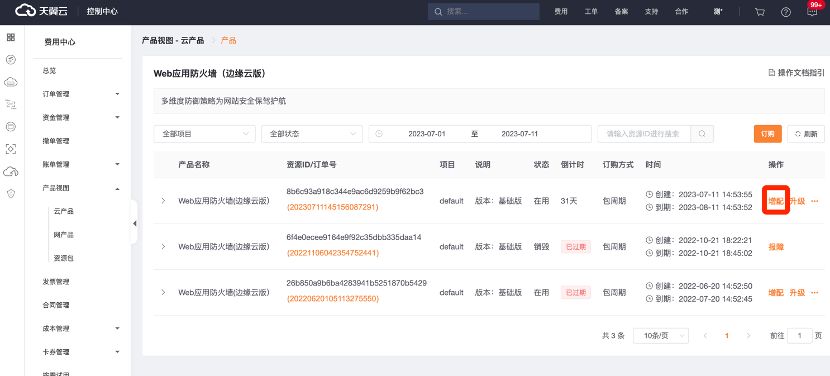The height and width of the screenshot is (376, 830).
Task: Click the help question mark icon
Action: tap(786, 12)
